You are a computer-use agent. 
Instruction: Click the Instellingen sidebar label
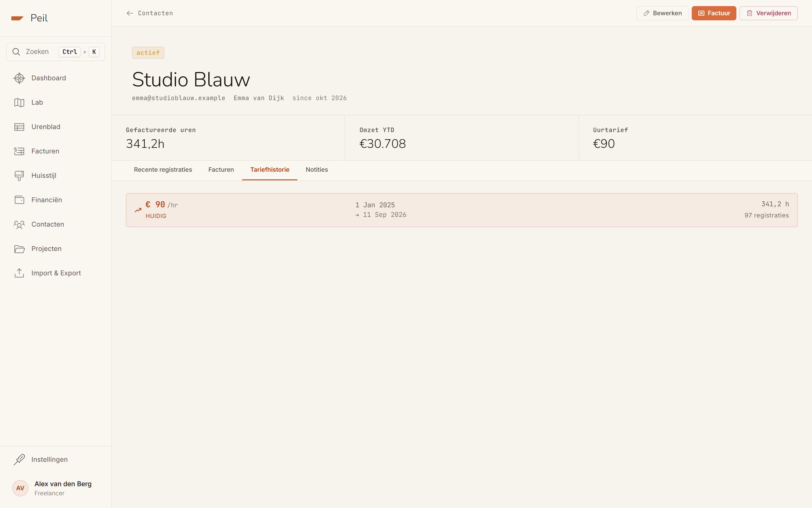[50, 459]
